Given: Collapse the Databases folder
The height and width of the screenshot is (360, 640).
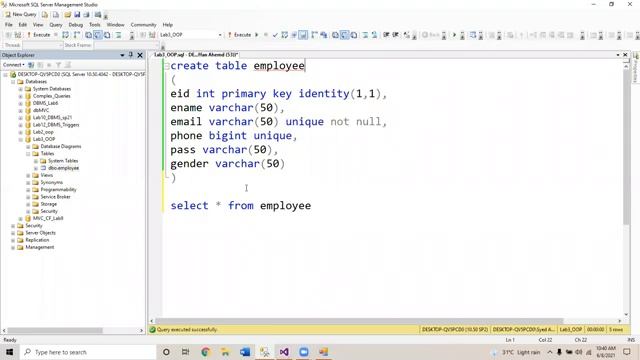Looking at the screenshot, I should coord(13,82).
